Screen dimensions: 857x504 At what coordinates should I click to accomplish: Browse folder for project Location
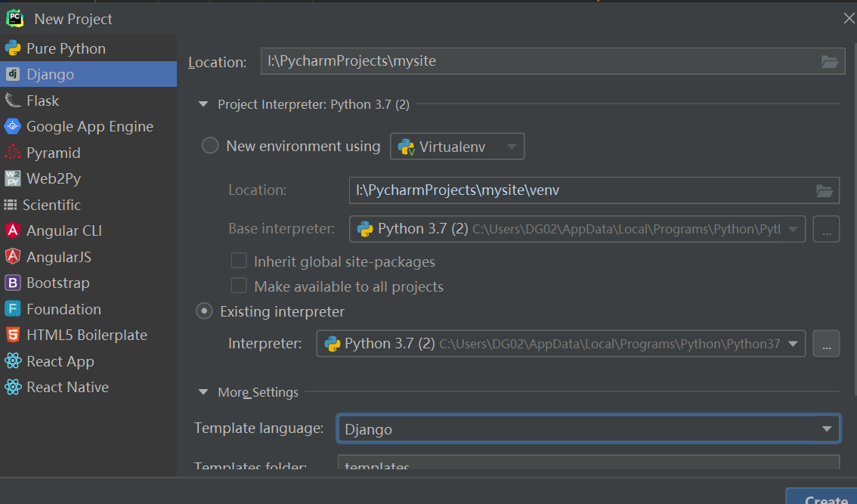[830, 62]
